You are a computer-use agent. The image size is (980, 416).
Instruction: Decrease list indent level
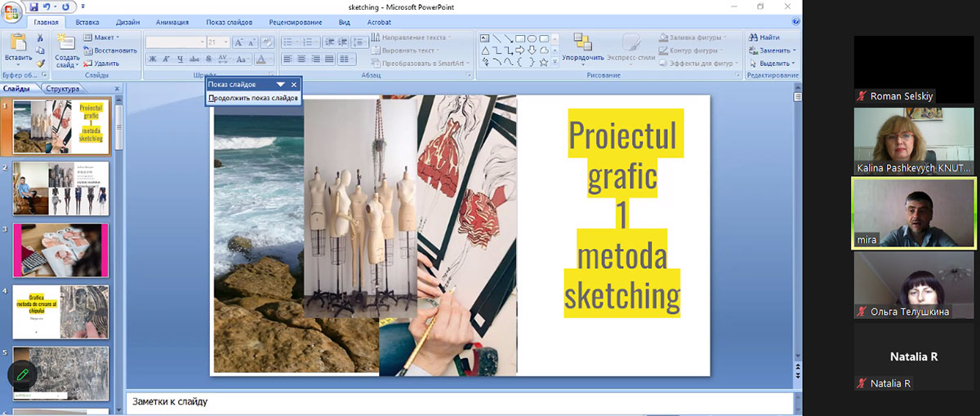[329, 42]
